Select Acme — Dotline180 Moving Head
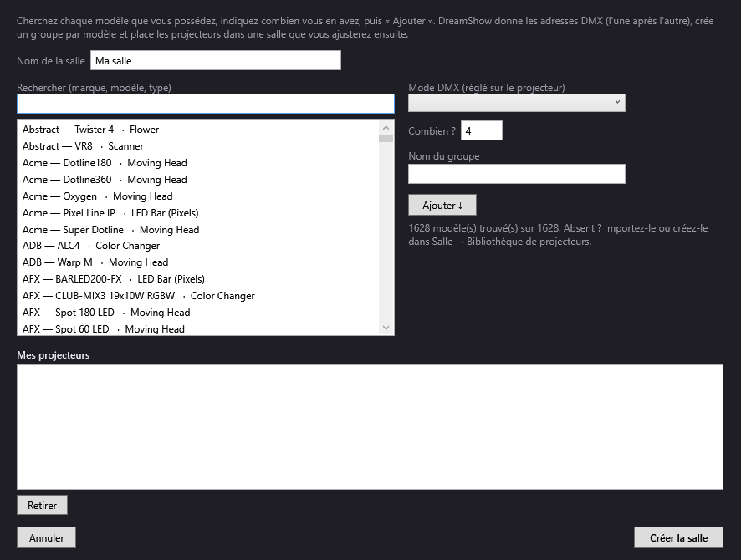The height and width of the screenshot is (560, 741). [198, 163]
